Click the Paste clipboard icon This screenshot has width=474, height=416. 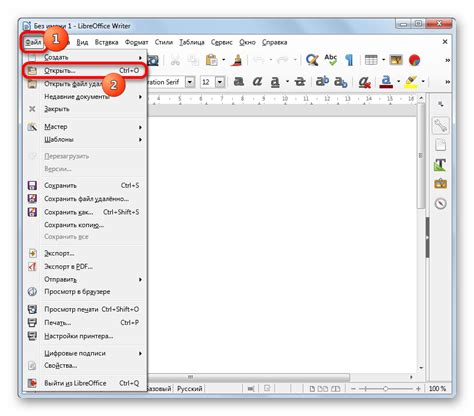coord(211,60)
